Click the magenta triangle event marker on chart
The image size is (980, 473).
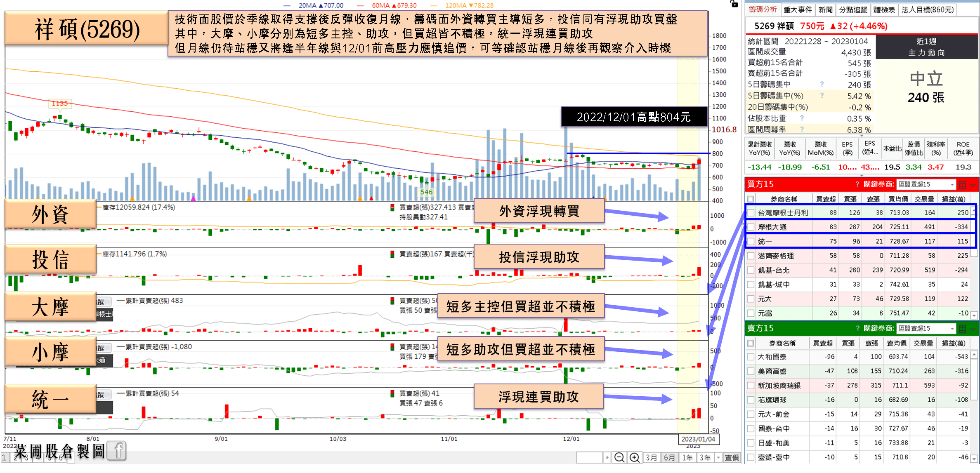point(193,198)
